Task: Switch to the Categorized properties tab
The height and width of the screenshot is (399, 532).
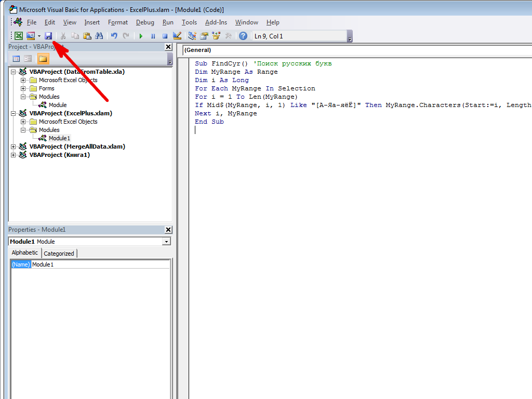Action: [59, 254]
